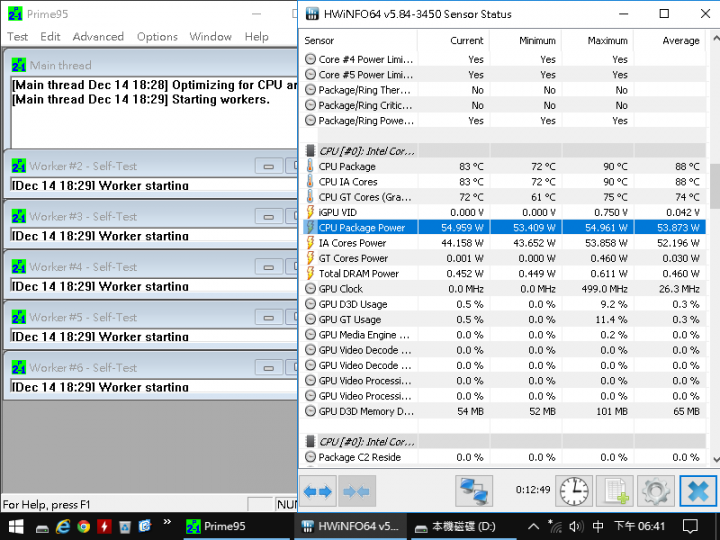Click the CPU chip icon of upper CPU [#0] group

point(310,151)
